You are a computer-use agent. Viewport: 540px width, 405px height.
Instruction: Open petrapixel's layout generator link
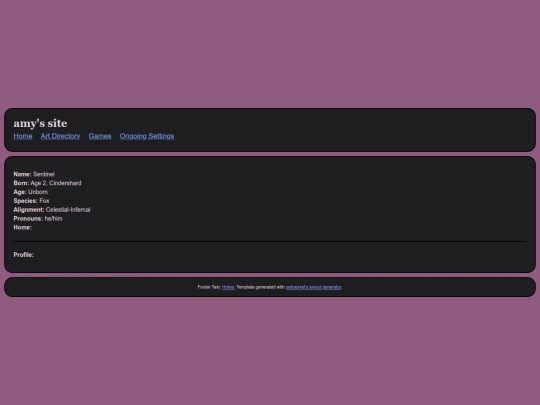click(x=313, y=287)
